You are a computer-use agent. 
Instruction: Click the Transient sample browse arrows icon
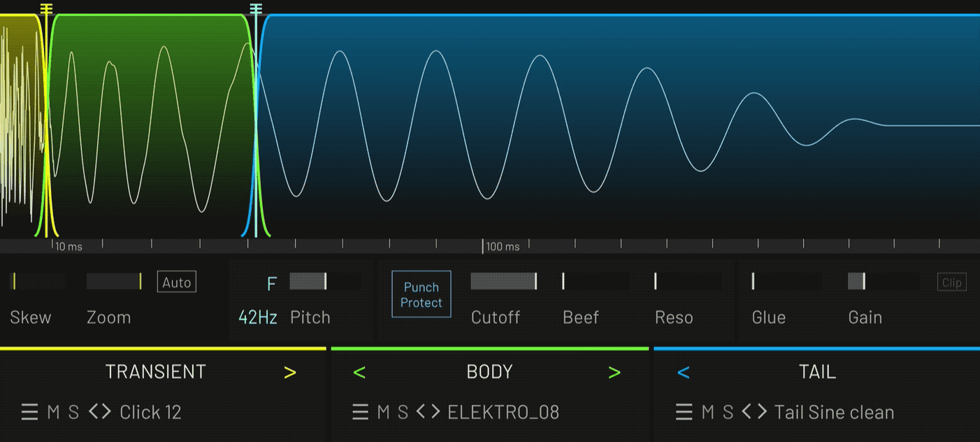pos(100,412)
